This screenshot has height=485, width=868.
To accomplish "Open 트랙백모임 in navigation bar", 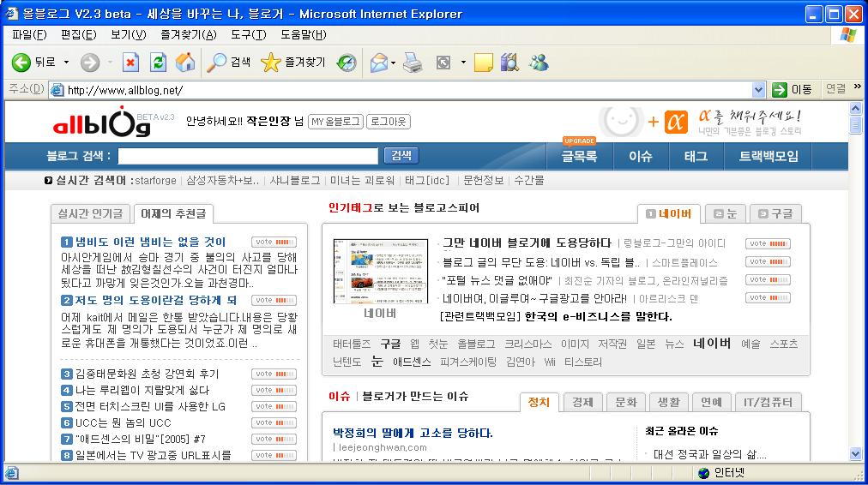I will [769, 157].
